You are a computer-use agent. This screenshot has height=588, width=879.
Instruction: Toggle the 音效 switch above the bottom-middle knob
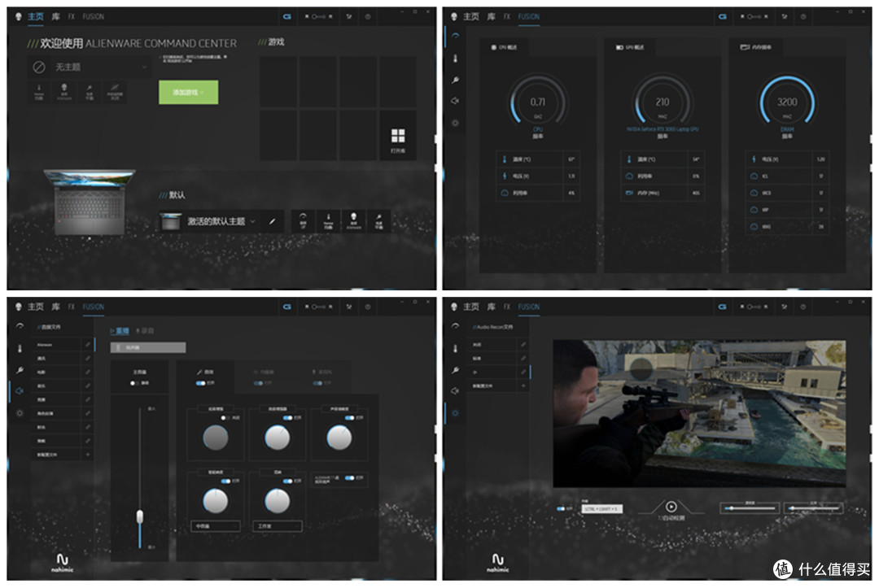point(287,481)
